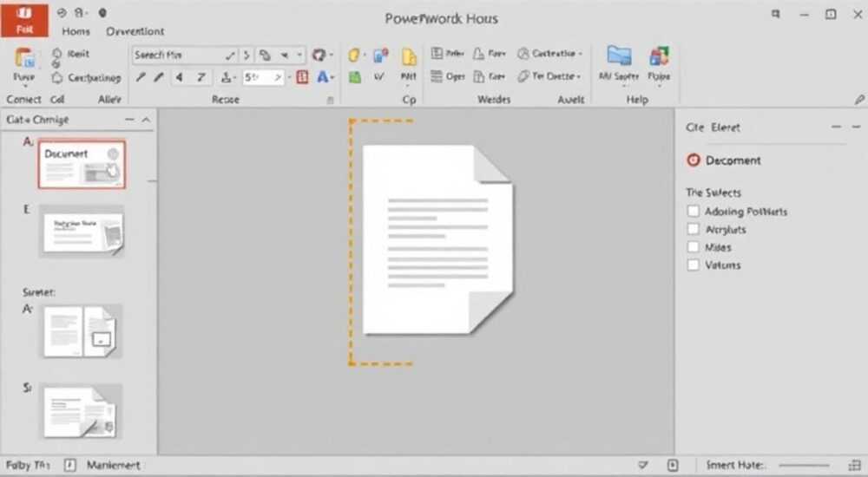Click Maniemert in the status bar
The height and width of the screenshot is (477, 868).
113,466
